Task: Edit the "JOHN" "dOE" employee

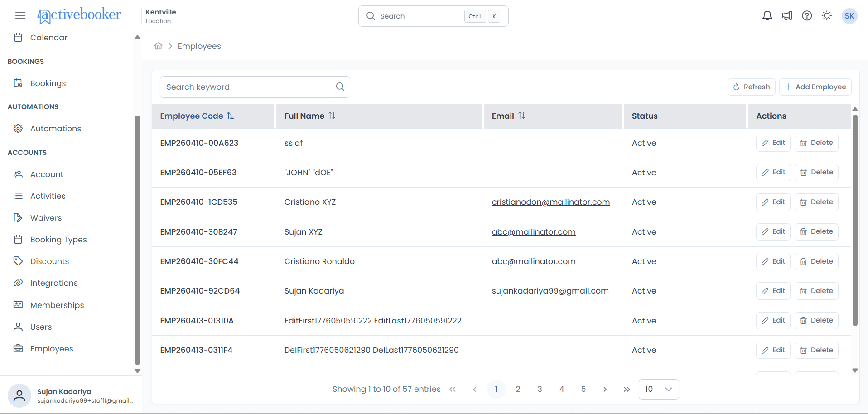Action: [x=773, y=172]
